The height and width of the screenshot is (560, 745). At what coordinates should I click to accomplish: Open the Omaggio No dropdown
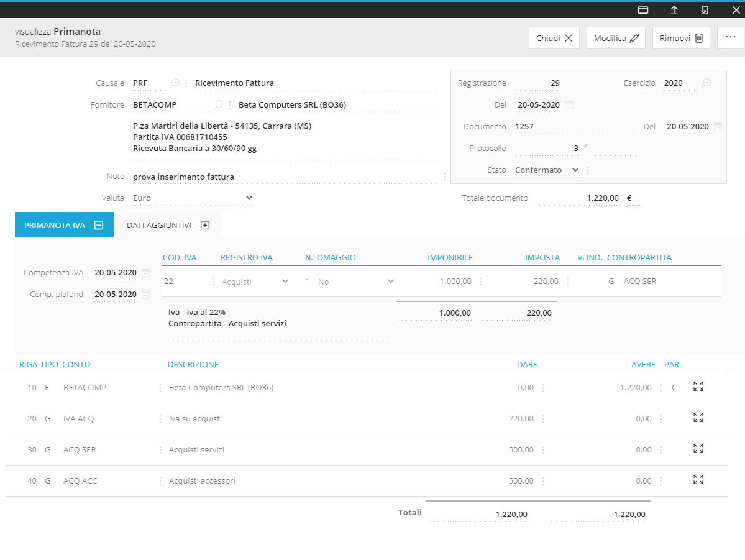click(390, 282)
